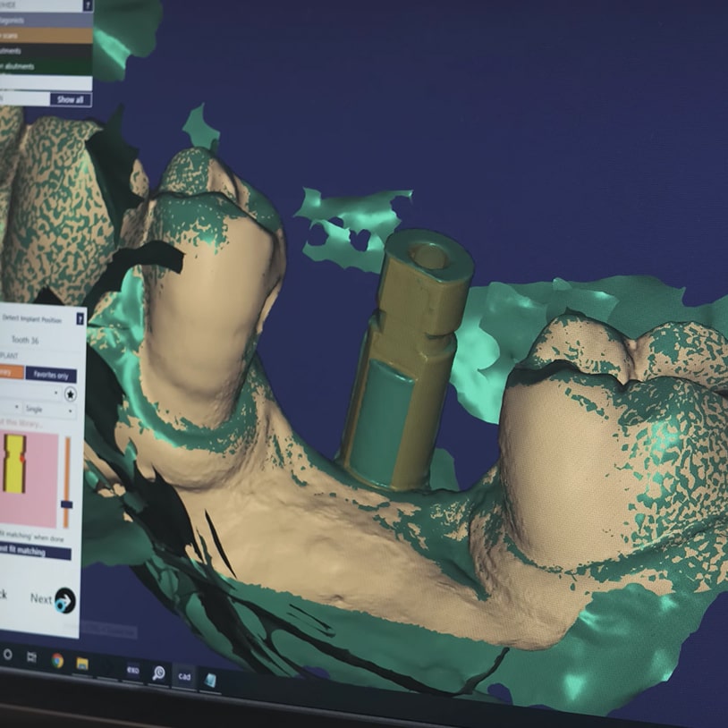Open Google Chrome from the taskbar
This screenshot has width=728, height=728.
coord(57,660)
